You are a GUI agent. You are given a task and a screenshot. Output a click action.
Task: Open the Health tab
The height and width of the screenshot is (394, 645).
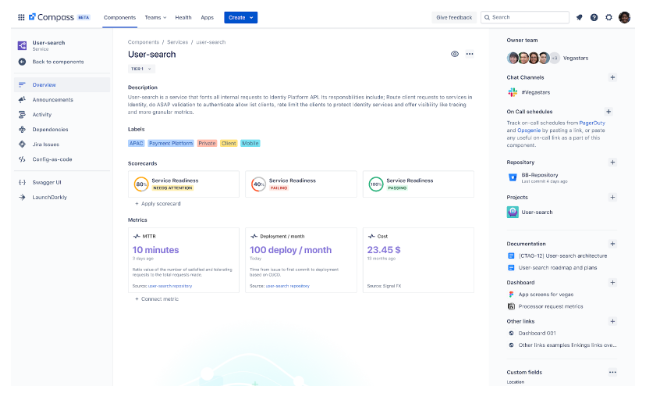[x=183, y=17]
